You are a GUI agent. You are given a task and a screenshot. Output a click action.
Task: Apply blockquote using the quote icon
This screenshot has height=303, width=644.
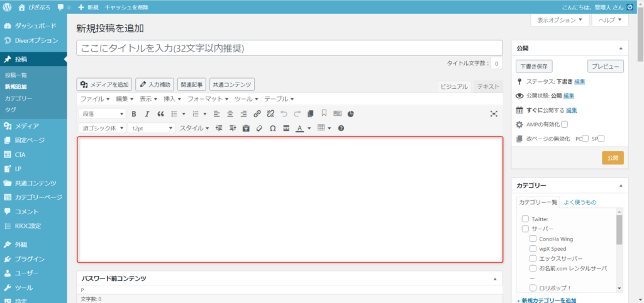pyautogui.click(x=160, y=114)
